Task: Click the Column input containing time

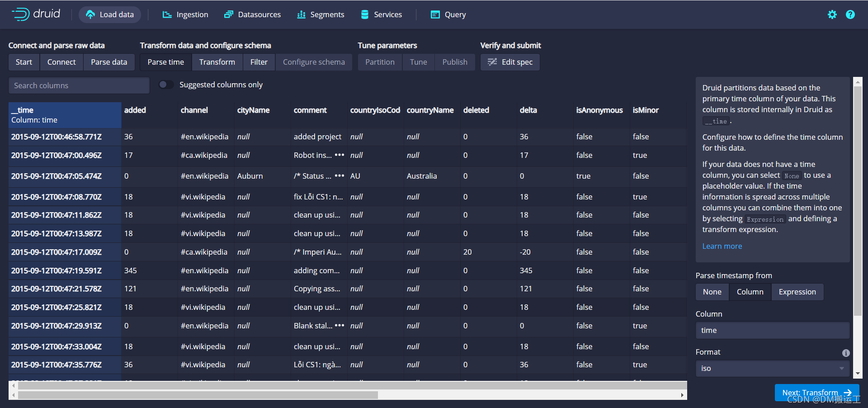Action: (772, 330)
